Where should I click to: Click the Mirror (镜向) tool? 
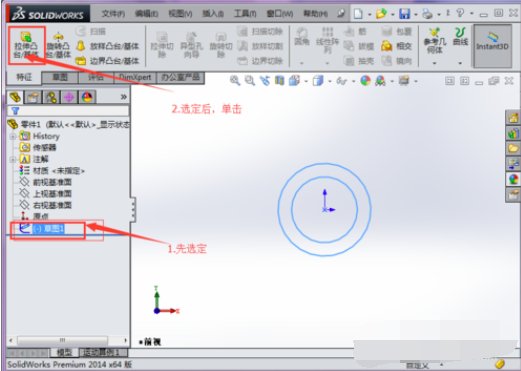click(x=397, y=61)
